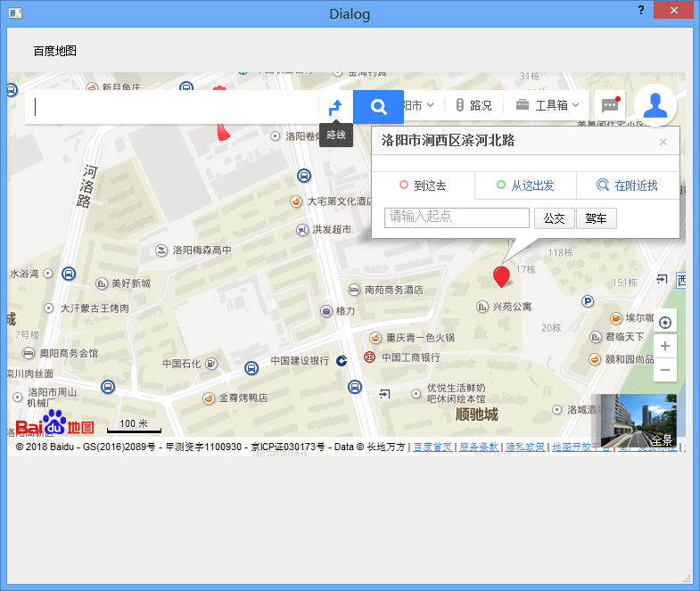700x591 pixels.
Task: Click the 洛阳梅森高中 school icon
Action: [x=161, y=250]
